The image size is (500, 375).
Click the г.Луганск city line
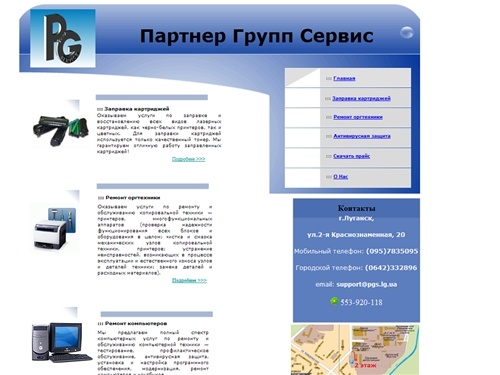point(356,218)
